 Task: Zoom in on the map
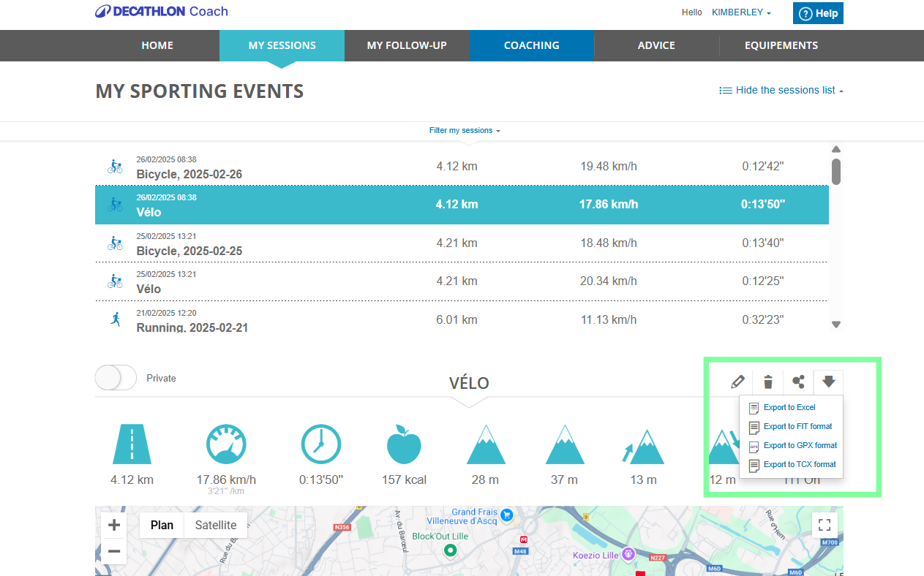coord(114,525)
